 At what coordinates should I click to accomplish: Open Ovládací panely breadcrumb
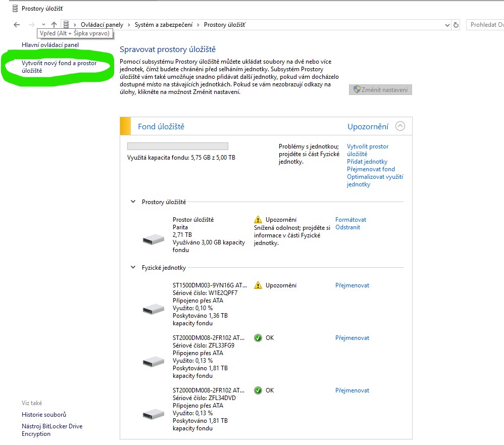[x=102, y=25]
